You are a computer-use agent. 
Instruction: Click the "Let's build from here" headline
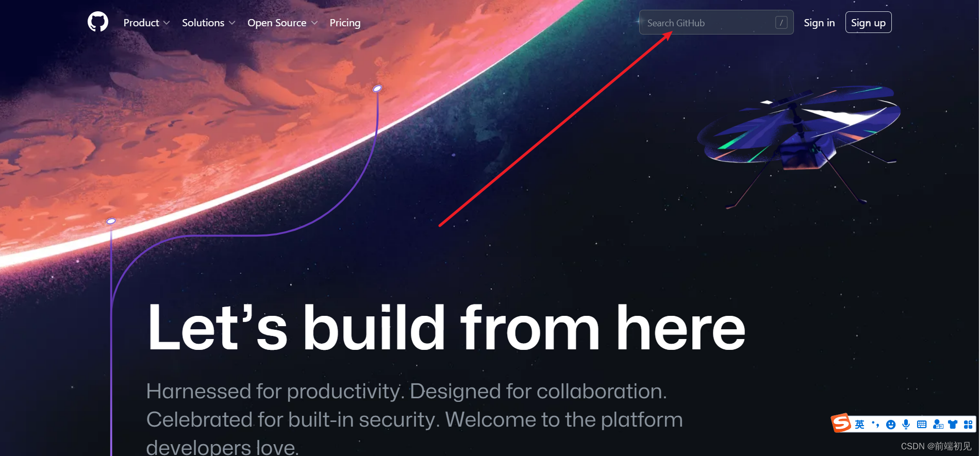[446, 328]
